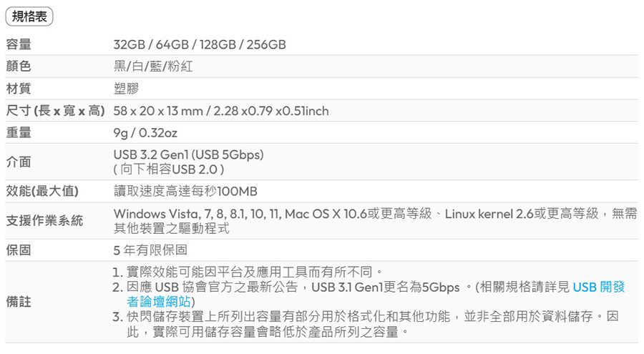Click the 塑膠 material value
Screen dimensions: 644x354
click(126, 89)
